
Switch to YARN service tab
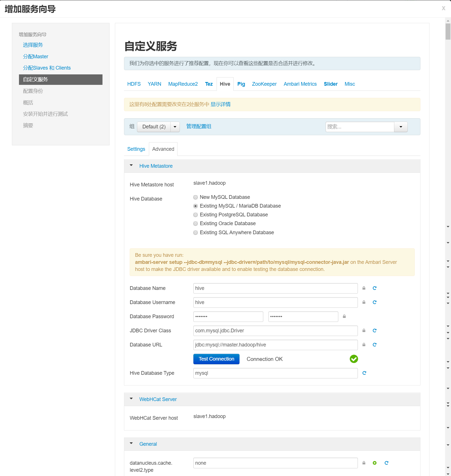(x=154, y=84)
